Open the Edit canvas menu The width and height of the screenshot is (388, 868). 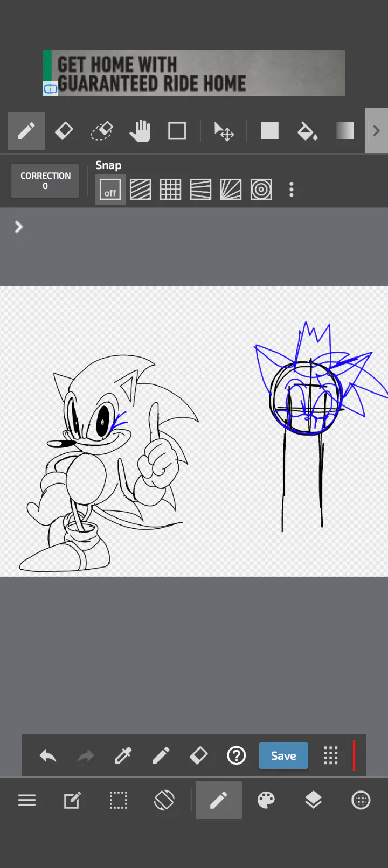point(73,801)
